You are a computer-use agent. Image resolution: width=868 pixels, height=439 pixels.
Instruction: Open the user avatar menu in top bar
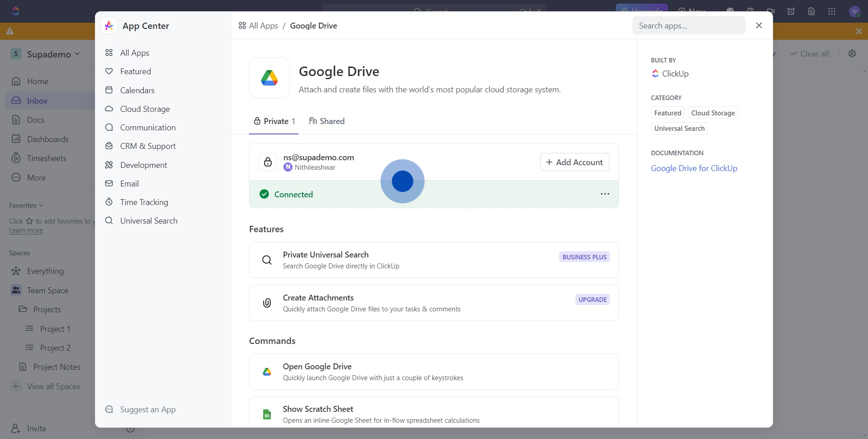[x=854, y=11]
